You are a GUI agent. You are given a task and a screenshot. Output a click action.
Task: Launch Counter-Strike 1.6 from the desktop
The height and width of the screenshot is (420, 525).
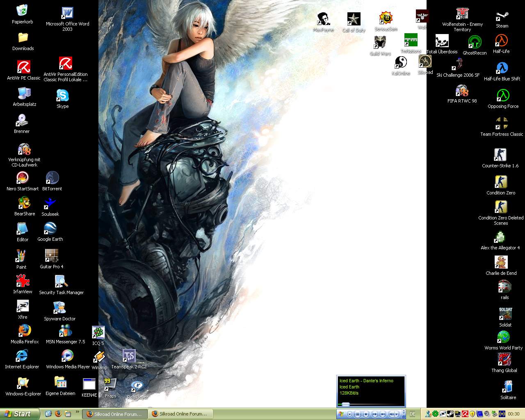click(x=500, y=155)
